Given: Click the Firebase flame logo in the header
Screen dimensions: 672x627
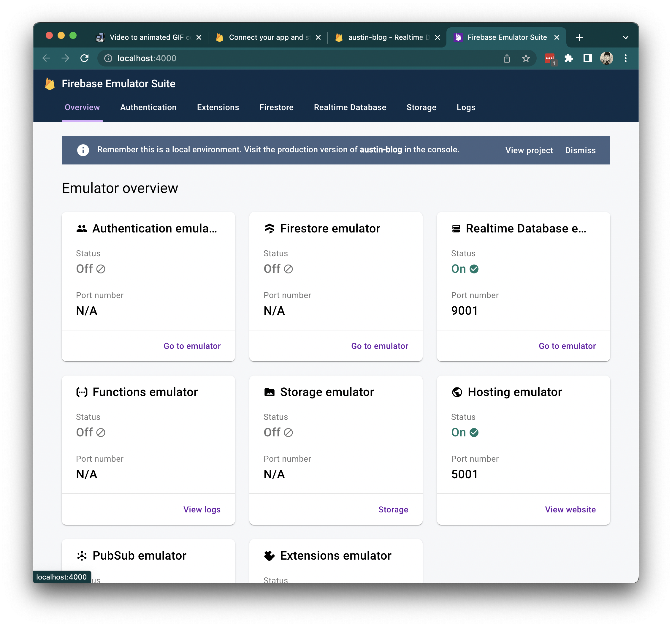Looking at the screenshot, I should tap(50, 83).
